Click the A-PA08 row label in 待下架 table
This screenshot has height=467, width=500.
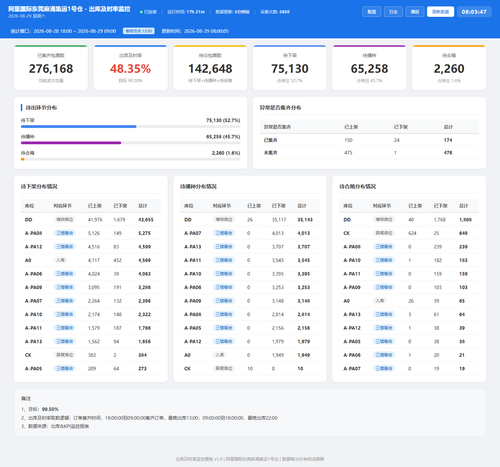(33, 233)
